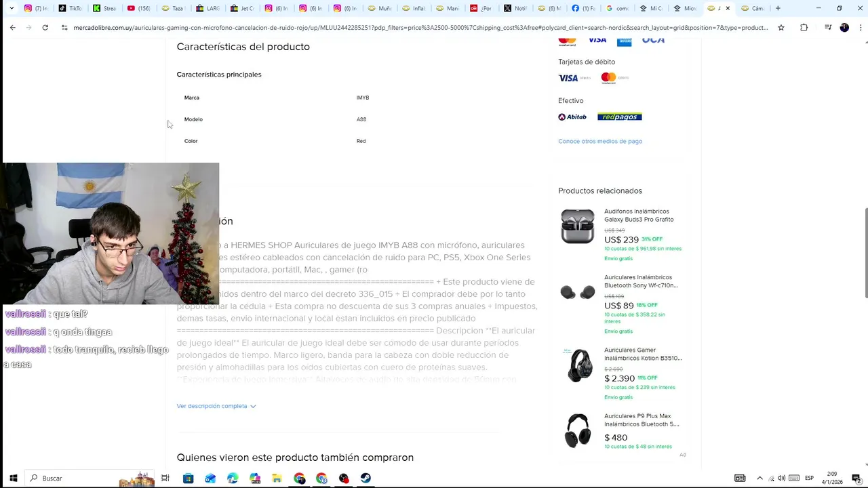Switch to the YouTube (156) tab
Screen dimensions: 868x488
[x=139, y=8]
